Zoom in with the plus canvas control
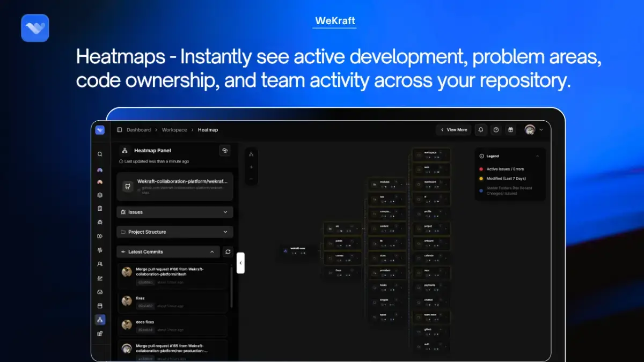 (251, 167)
